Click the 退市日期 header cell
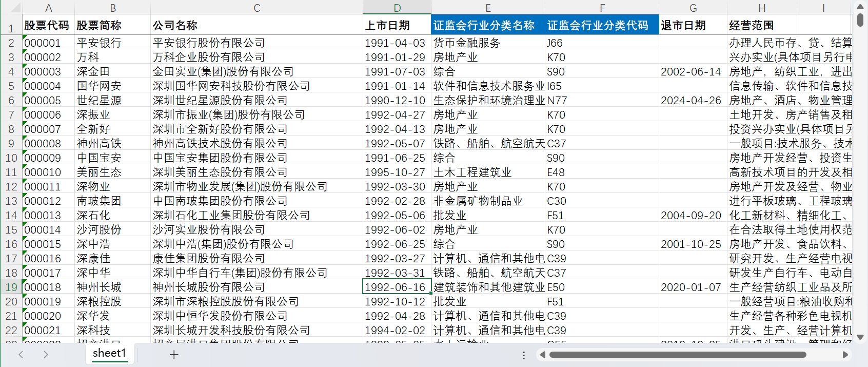Image resolution: width=868 pixels, height=367 pixels. [x=693, y=25]
